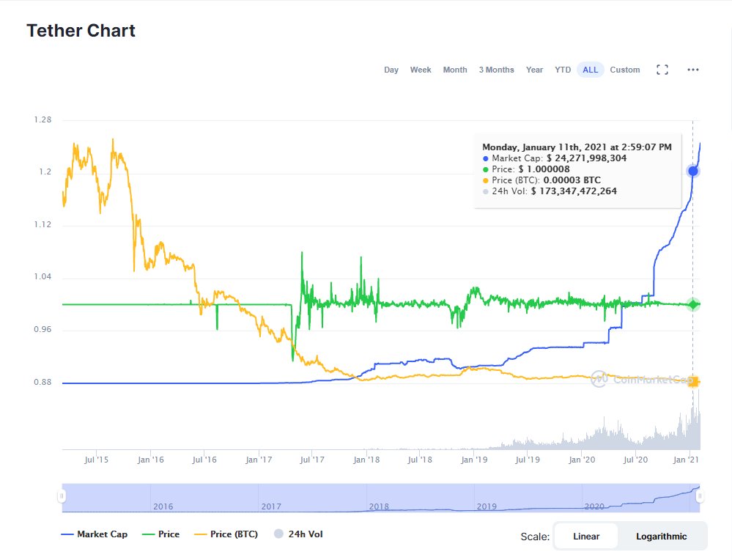Click the Price (BTC) 0.00003 BTC tooltip line
Viewport: 732px width, 560px height.
pos(541,180)
